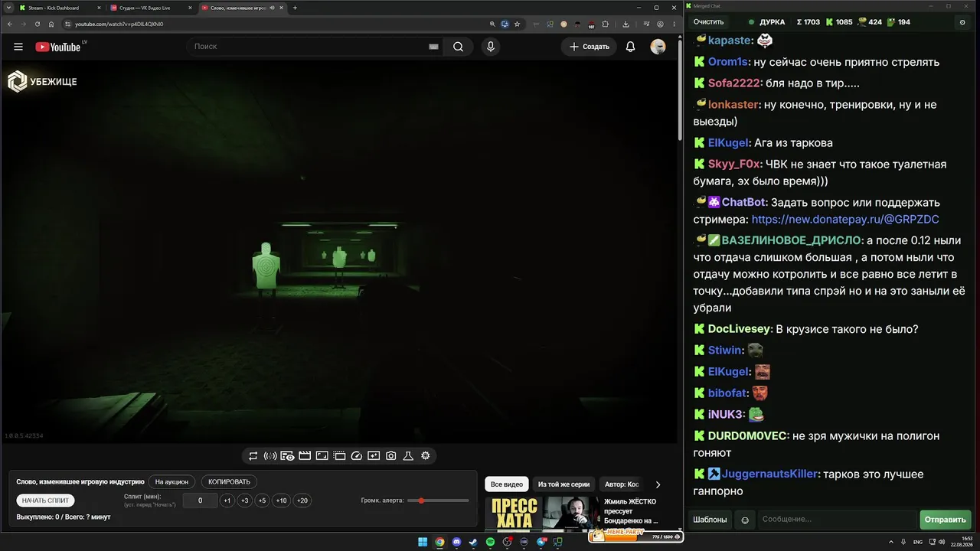Viewport: 980px width, 551px height.
Task: Click the DocLivesey username in chat
Action: click(x=739, y=329)
